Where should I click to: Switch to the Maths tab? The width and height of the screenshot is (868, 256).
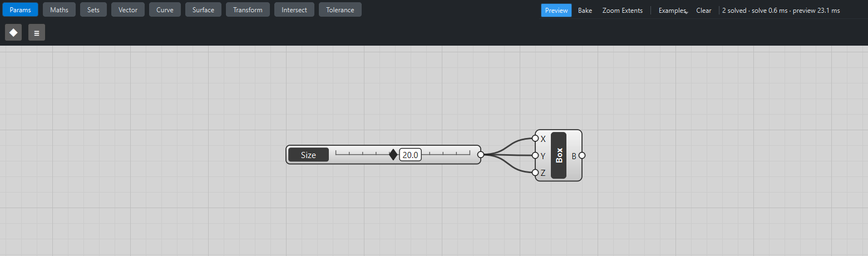pos(59,9)
